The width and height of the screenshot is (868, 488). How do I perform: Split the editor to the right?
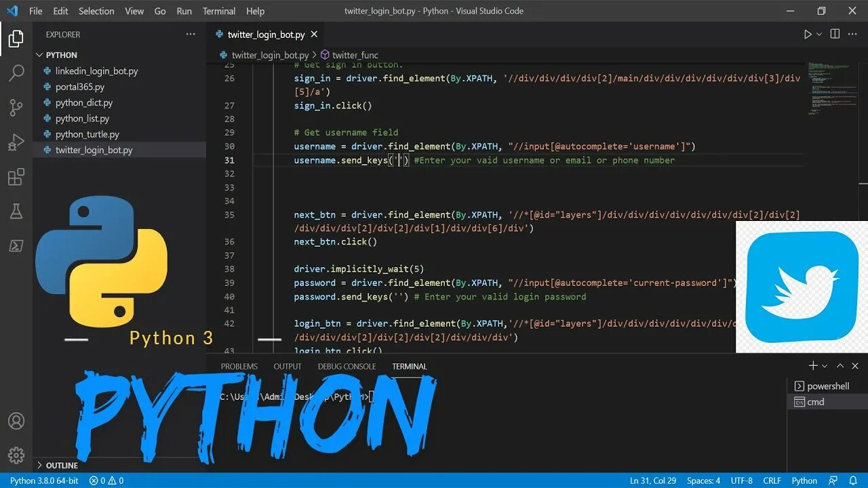(x=835, y=35)
